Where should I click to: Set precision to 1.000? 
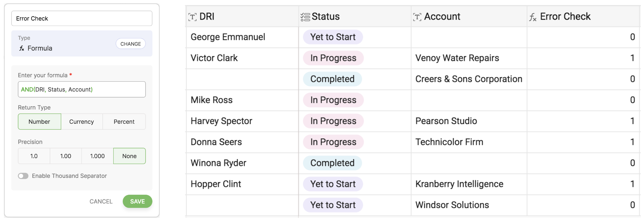click(x=97, y=156)
